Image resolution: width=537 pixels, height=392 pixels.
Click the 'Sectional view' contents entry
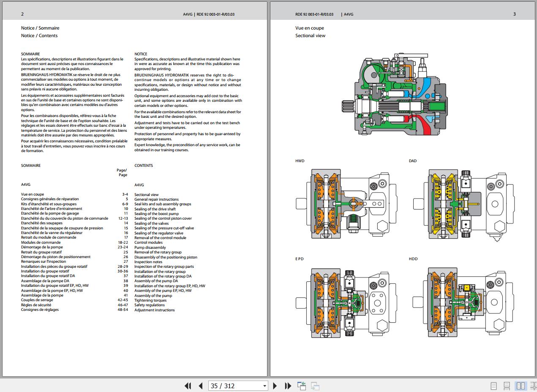[x=146, y=195]
